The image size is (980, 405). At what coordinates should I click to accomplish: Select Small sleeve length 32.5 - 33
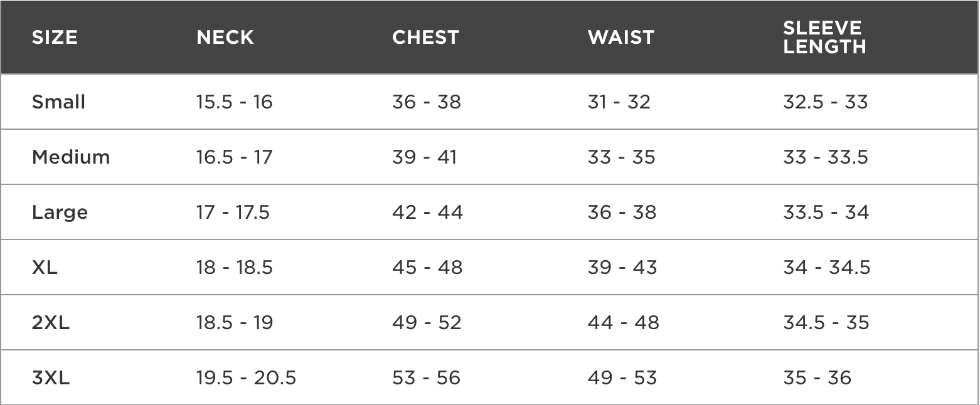pos(825,102)
